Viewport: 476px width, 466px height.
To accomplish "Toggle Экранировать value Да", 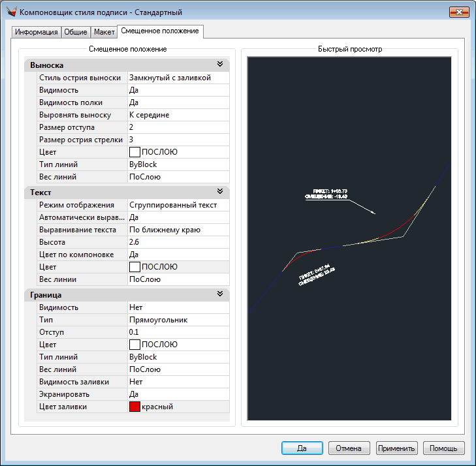I will pyautogui.click(x=178, y=394).
